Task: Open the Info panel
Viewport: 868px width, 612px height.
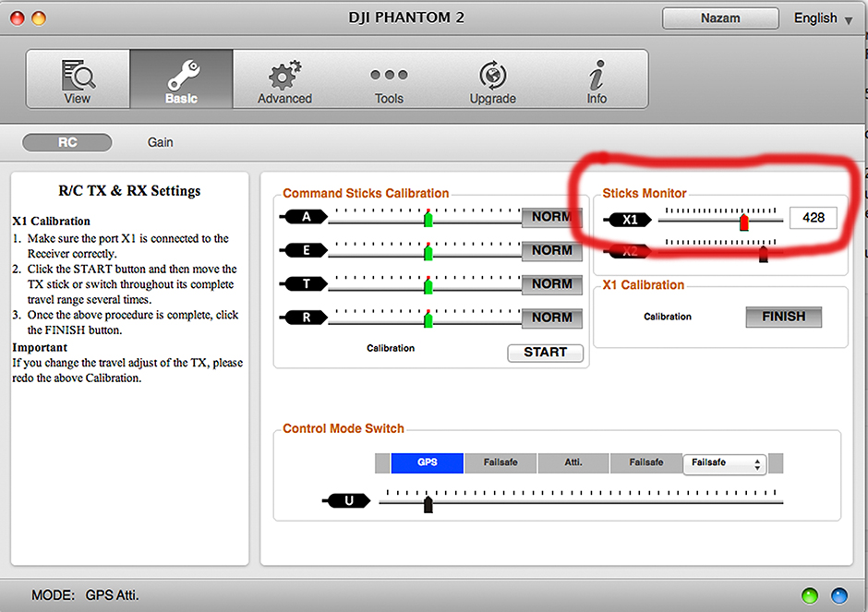Action: click(x=596, y=79)
